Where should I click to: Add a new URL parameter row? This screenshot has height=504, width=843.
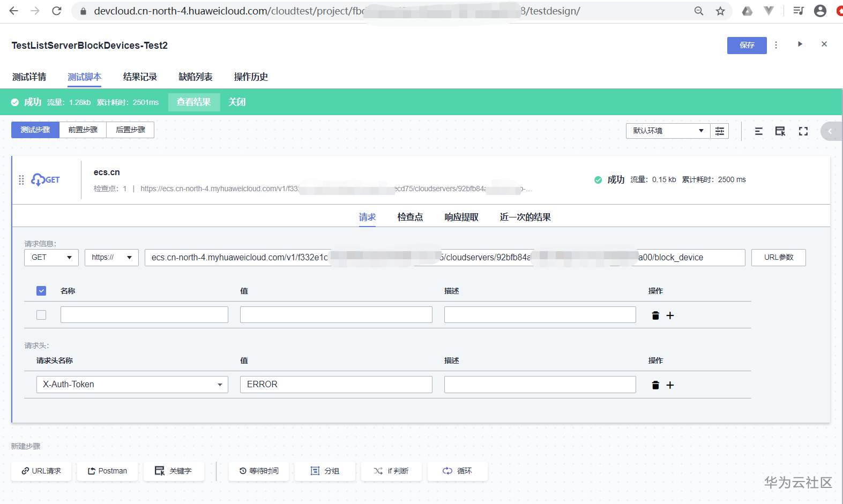pyautogui.click(x=670, y=315)
